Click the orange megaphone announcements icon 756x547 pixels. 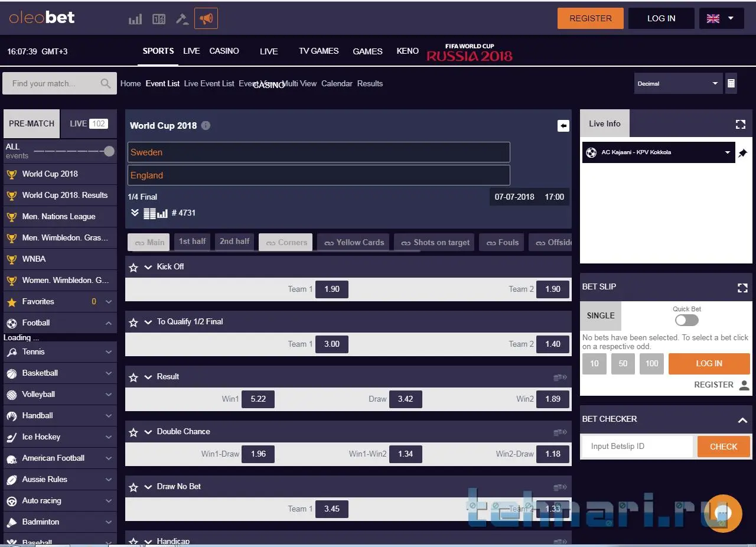pos(206,19)
